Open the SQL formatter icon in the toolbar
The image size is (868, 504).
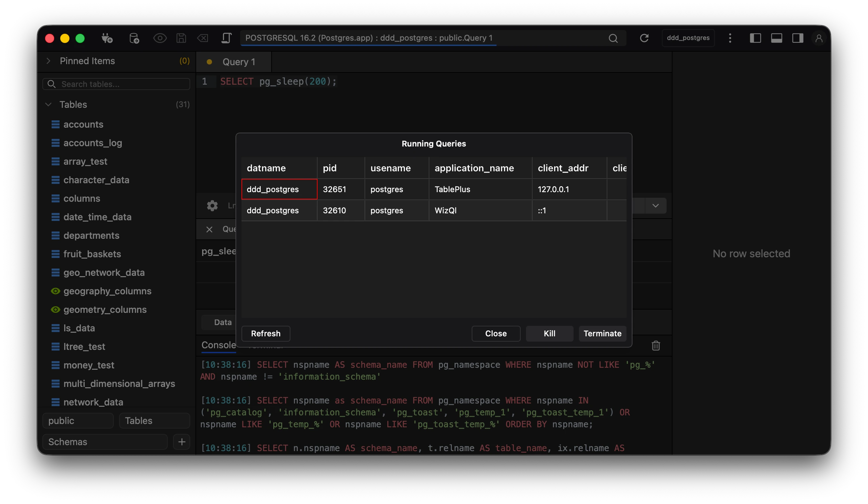click(226, 38)
